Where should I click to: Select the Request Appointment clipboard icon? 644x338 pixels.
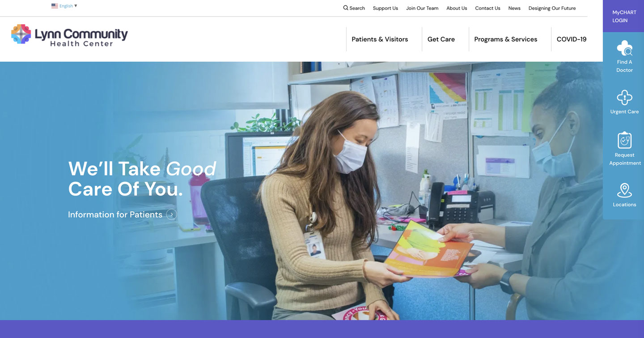tap(624, 140)
